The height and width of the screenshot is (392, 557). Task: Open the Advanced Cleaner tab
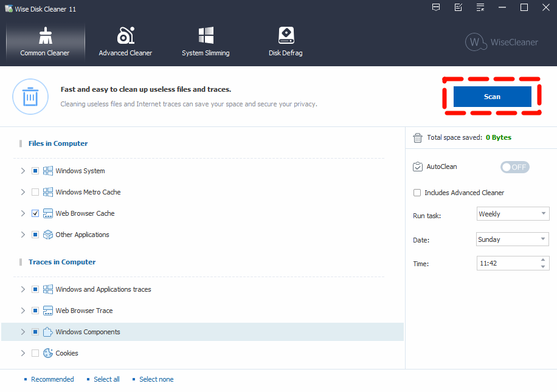(125, 42)
